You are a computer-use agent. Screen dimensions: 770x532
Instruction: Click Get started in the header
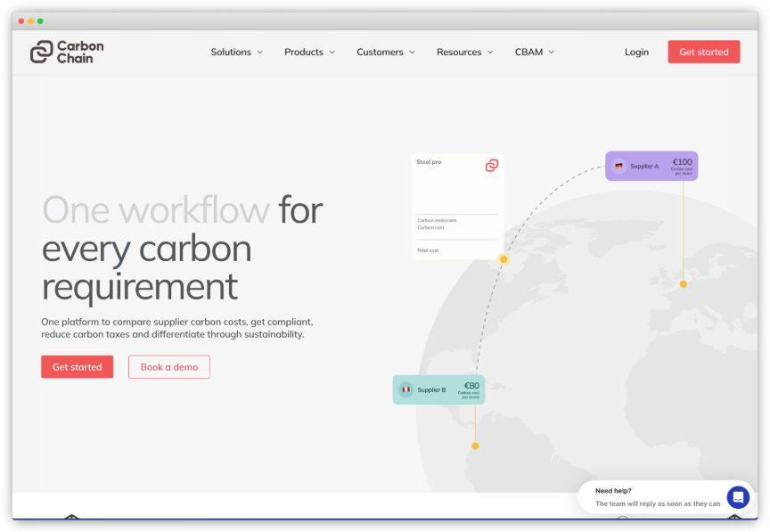pyautogui.click(x=704, y=52)
